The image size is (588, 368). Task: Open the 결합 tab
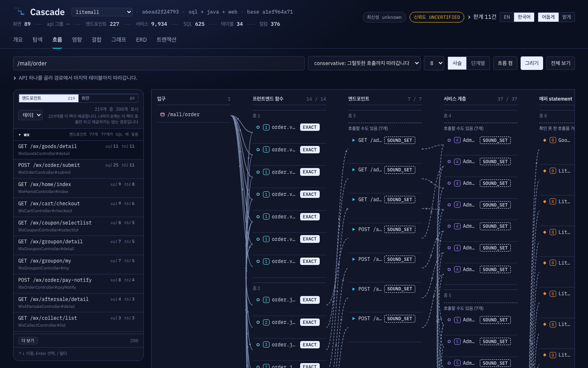(x=96, y=40)
